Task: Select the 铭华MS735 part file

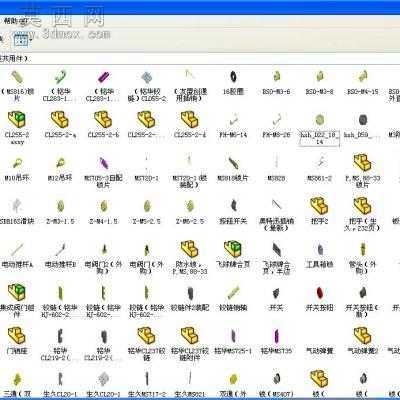Action: coord(276,336)
